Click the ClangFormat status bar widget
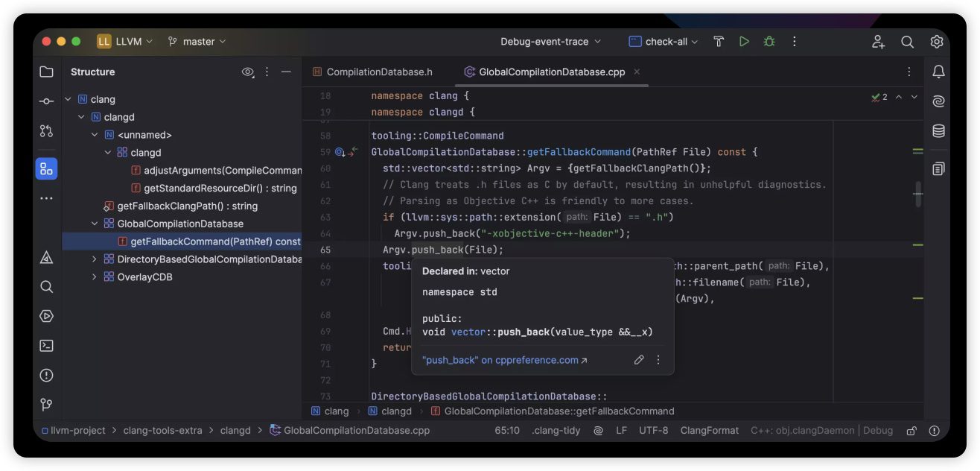The width and height of the screenshot is (980, 471). [x=709, y=431]
